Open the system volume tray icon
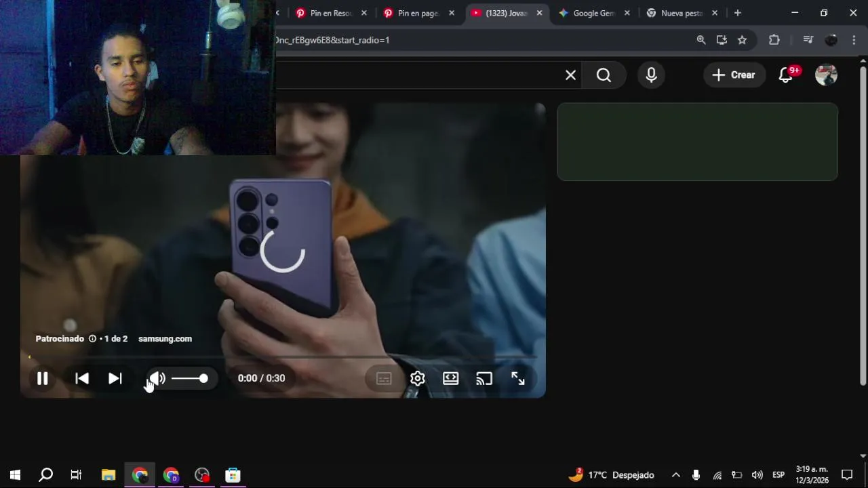Viewport: 868px width, 488px height. 757,475
